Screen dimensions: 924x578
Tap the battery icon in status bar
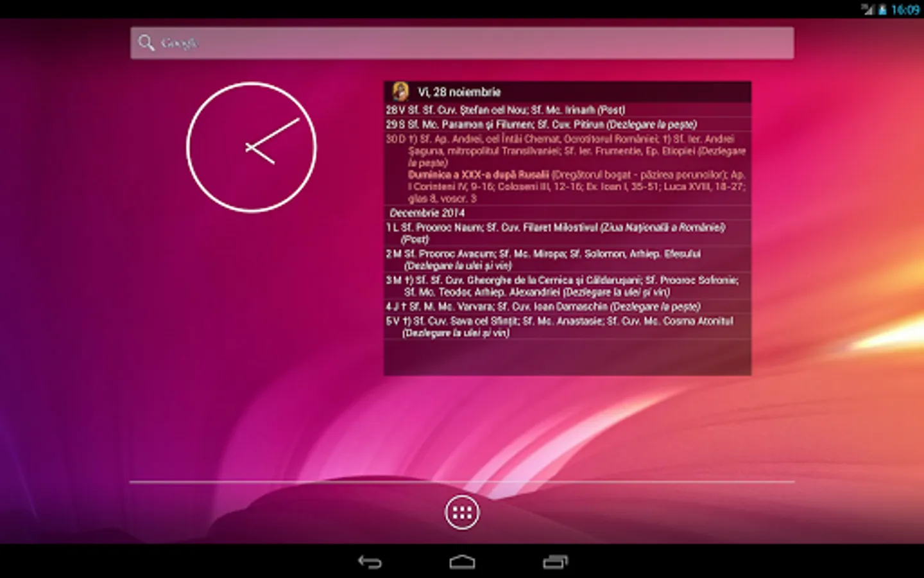click(x=882, y=10)
